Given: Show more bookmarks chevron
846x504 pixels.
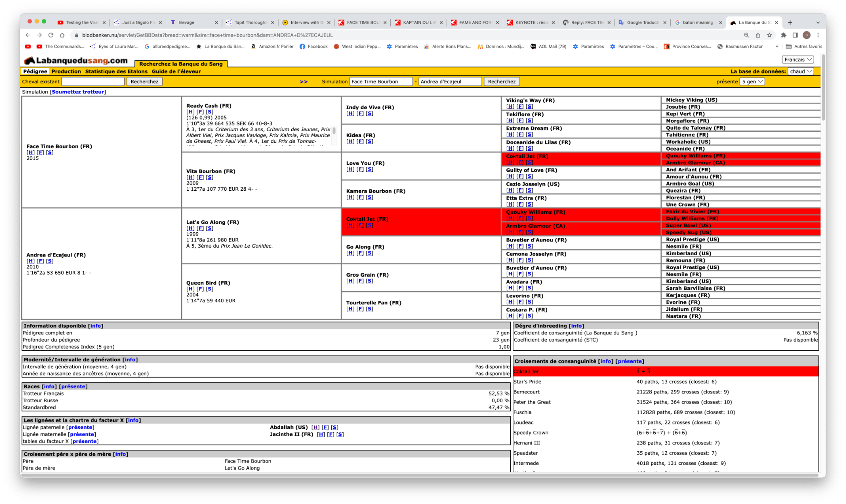Looking at the screenshot, I should (776, 46).
